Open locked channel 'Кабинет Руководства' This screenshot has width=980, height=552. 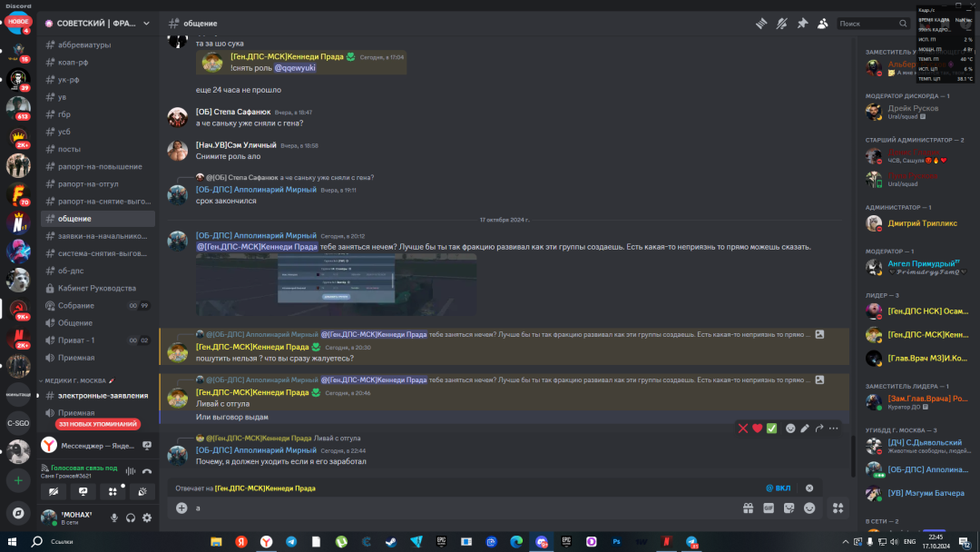pyautogui.click(x=98, y=288)
